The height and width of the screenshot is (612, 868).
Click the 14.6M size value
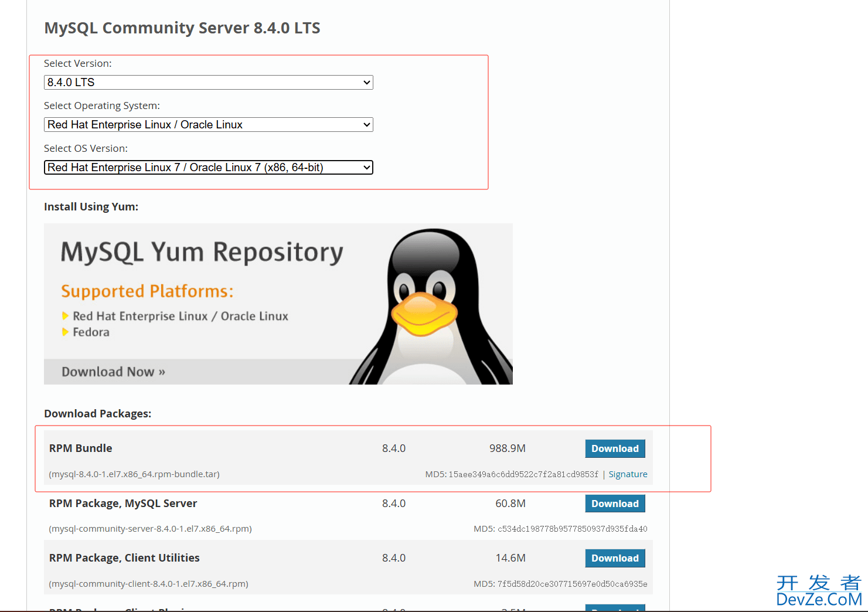coord(510,558)
